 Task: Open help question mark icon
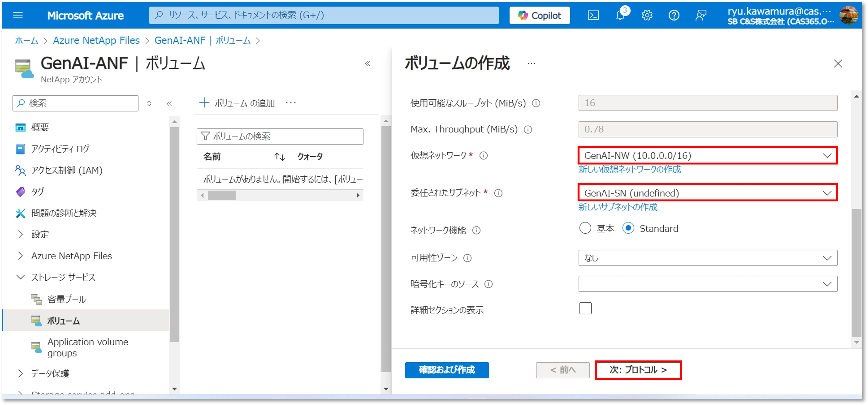point(674,15)
